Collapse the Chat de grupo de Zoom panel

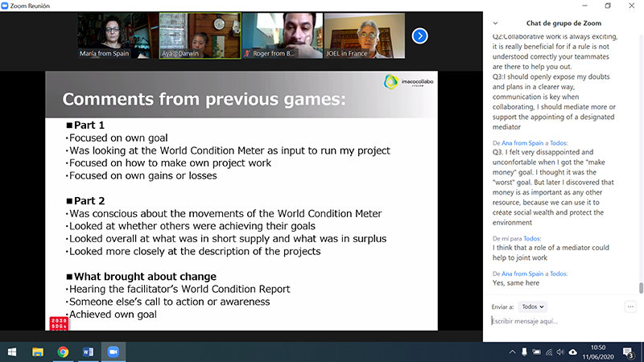495,23
